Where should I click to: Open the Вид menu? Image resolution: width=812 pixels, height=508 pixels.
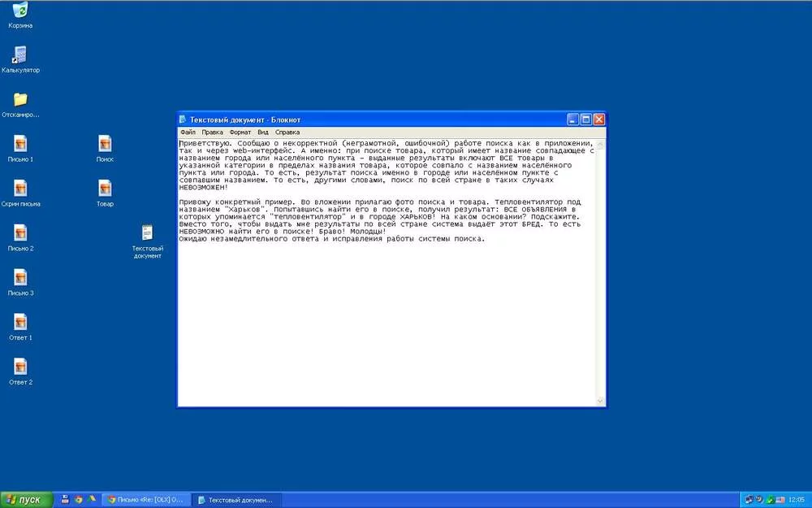click(263, 132)
